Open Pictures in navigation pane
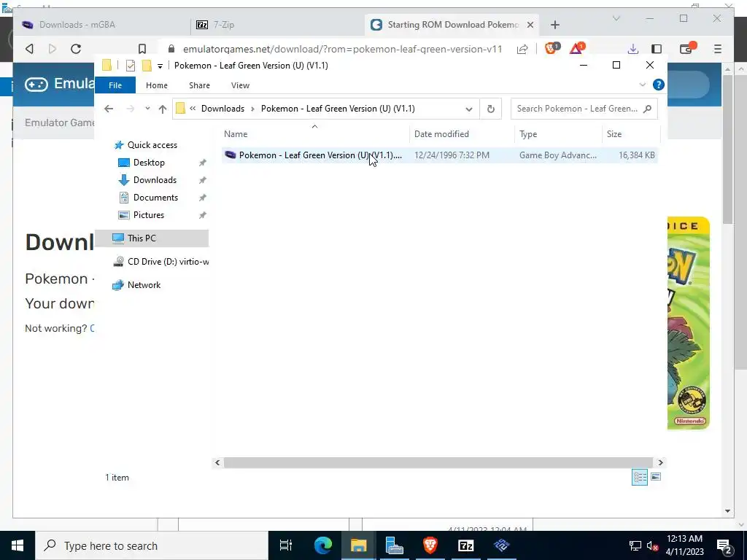 (149, 215)
